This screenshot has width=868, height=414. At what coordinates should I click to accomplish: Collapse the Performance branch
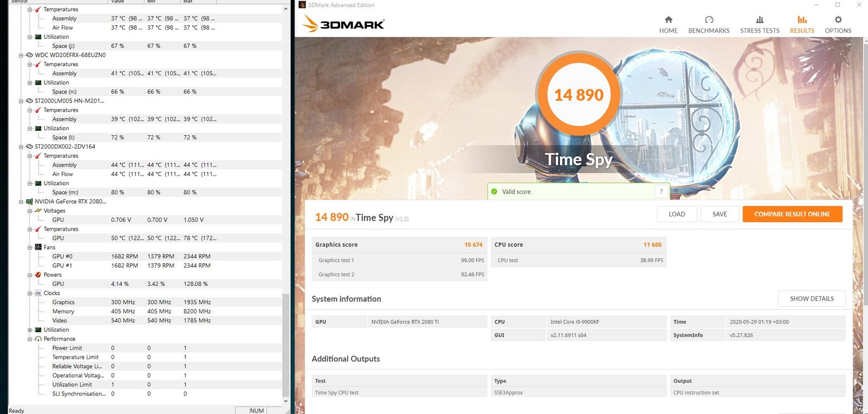(30, 339)
